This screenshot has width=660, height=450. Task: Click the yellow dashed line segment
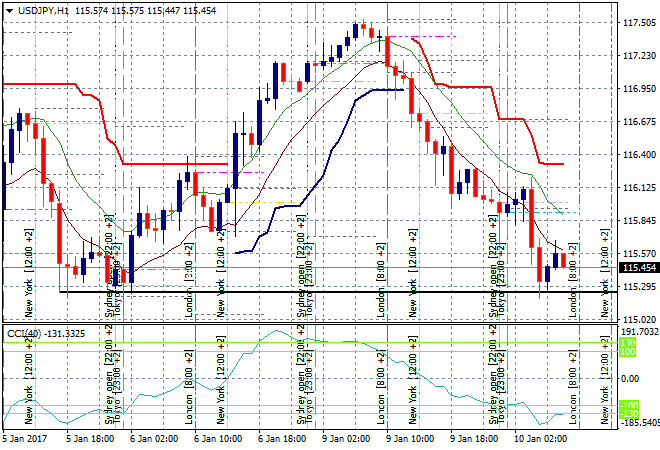pyautogui.click(x=262, y=203)
